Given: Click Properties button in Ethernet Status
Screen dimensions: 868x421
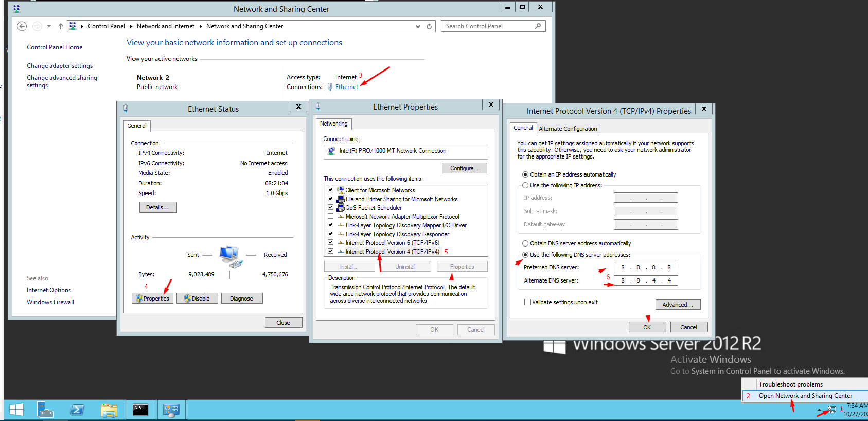Looking at the screenshot, I should click(x=152, y=299).
